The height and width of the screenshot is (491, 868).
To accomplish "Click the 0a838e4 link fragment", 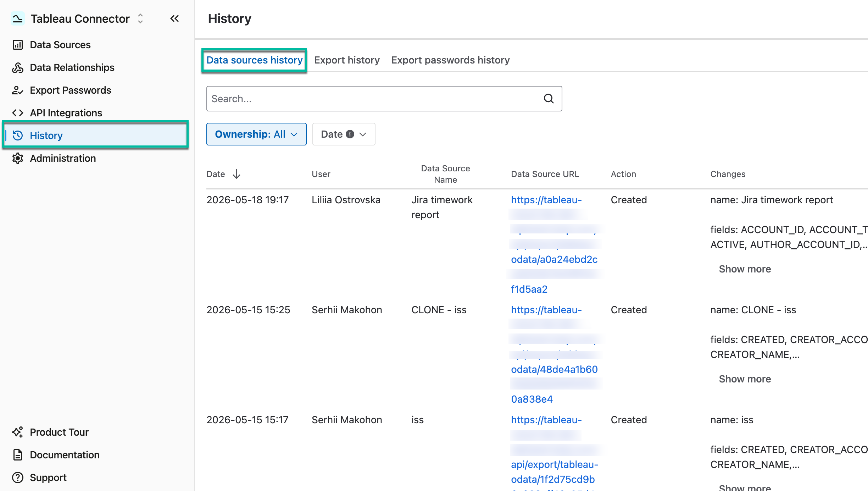I will click(x=532, y=399).
